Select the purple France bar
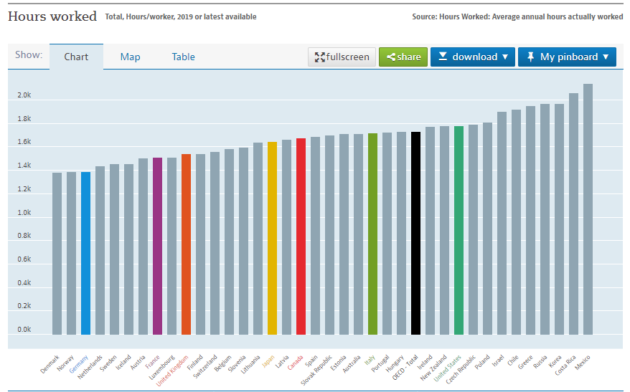 click(158, 246)
